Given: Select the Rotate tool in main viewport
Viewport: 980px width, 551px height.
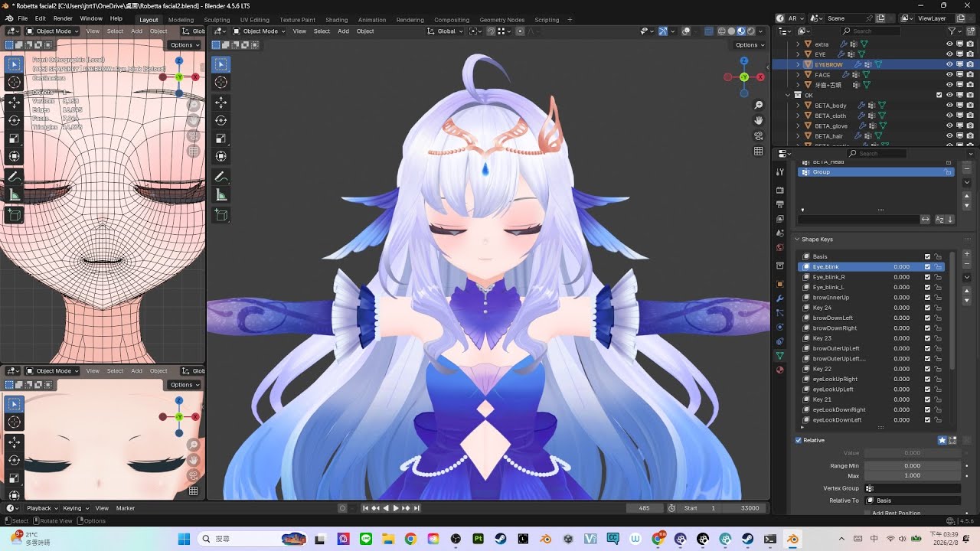Looking at the screenshot, I should [220, 120].
